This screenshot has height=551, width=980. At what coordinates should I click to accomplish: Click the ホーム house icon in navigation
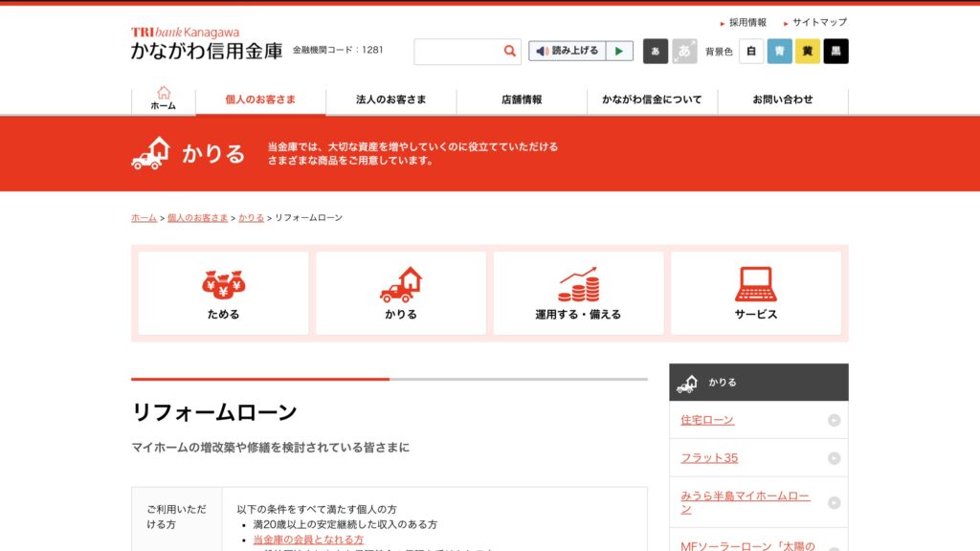(163, 93)
